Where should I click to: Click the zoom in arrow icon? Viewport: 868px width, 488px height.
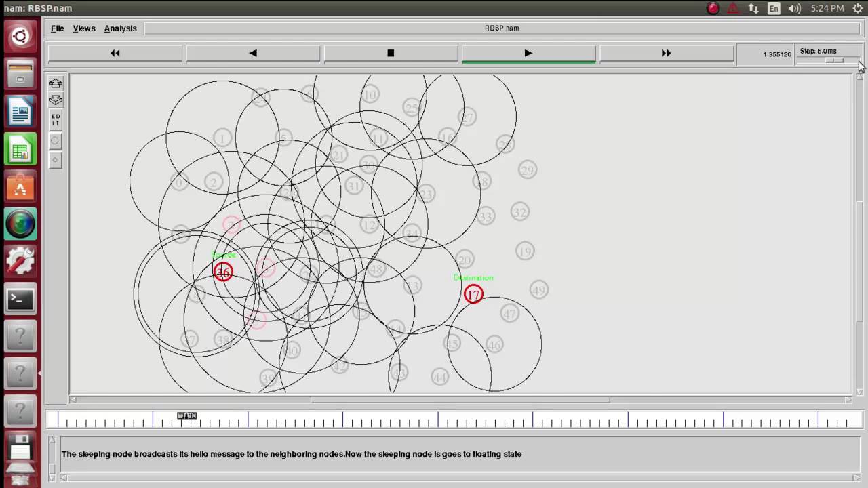pyautogui.click(x=56, y=84)
